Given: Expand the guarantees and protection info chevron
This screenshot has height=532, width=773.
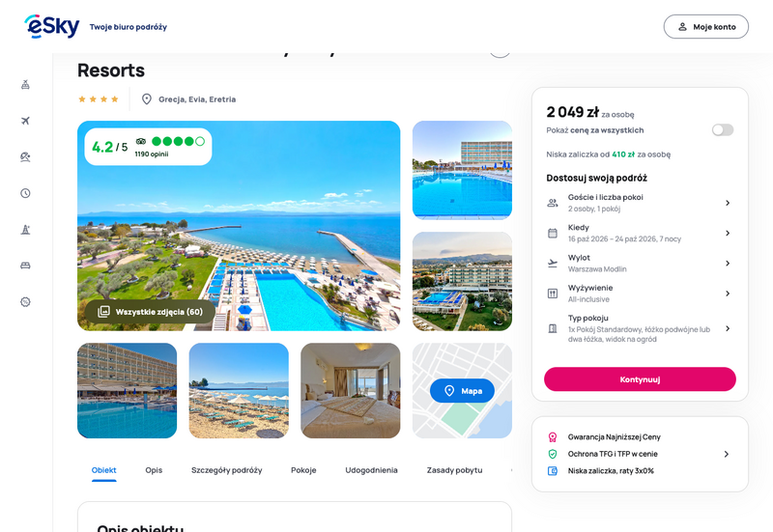Looking at the screenshot, I should pos(727,454).
